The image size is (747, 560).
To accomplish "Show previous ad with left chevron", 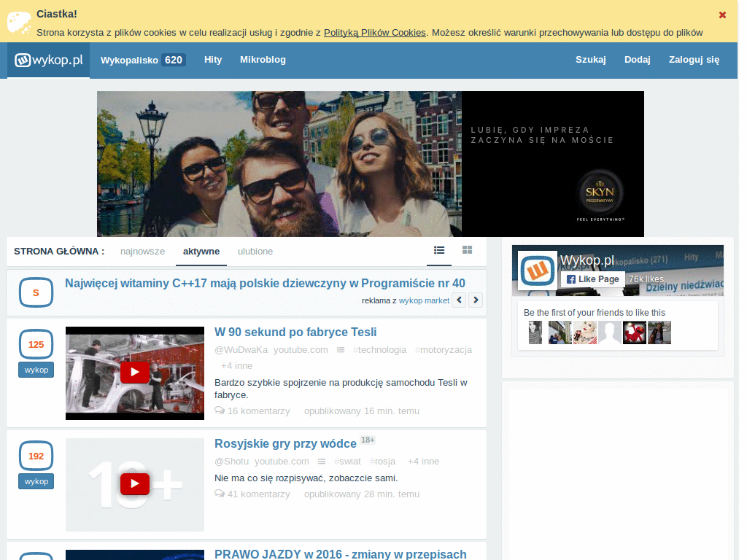I will pos(459,300).
